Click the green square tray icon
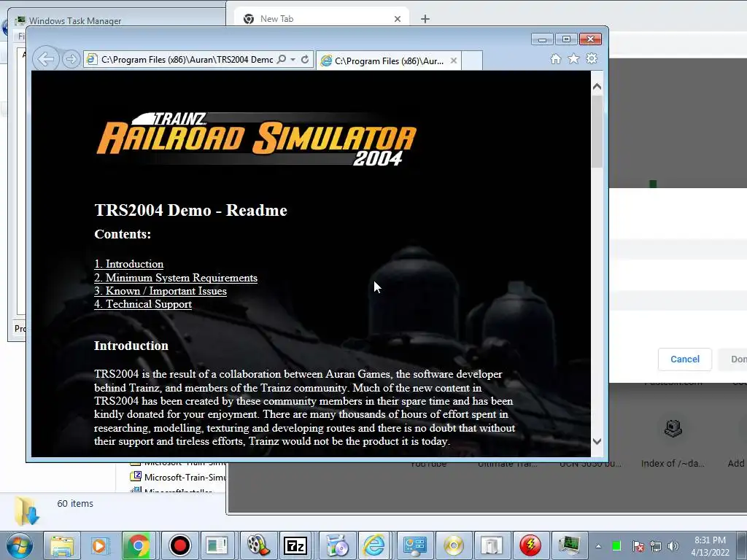This screenshot has width=747, height=560. [616, 546]
